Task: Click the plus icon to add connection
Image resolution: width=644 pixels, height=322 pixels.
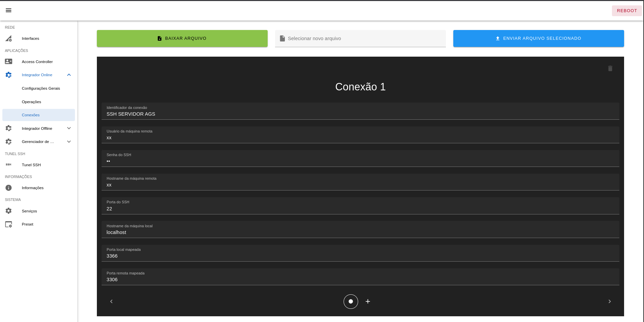Action: (x=368, y=301)
